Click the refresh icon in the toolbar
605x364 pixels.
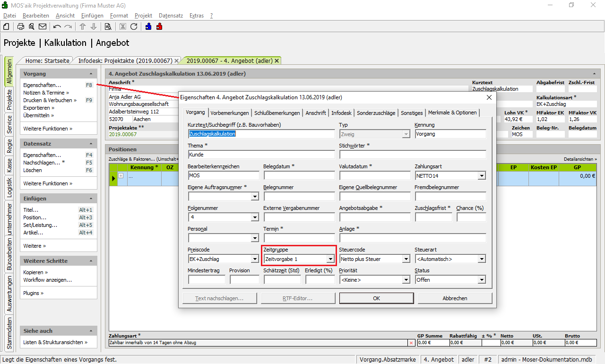134,26
